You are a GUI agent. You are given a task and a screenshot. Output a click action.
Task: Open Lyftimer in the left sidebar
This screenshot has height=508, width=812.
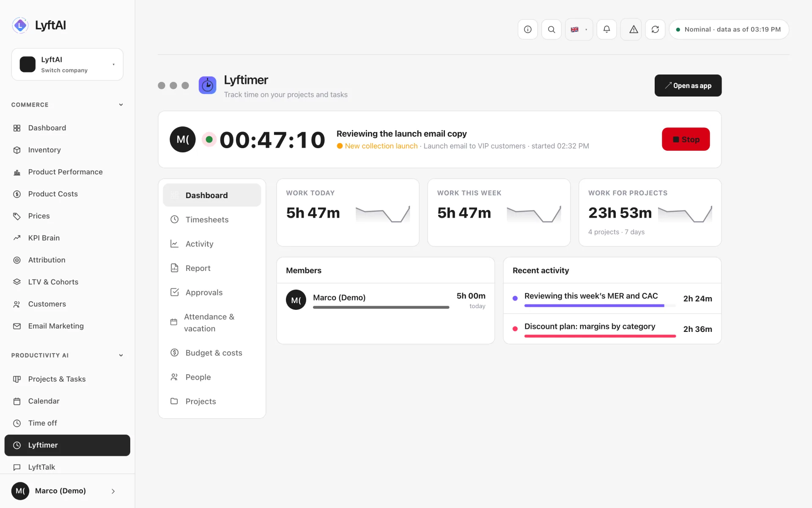(x=67, y=445)
